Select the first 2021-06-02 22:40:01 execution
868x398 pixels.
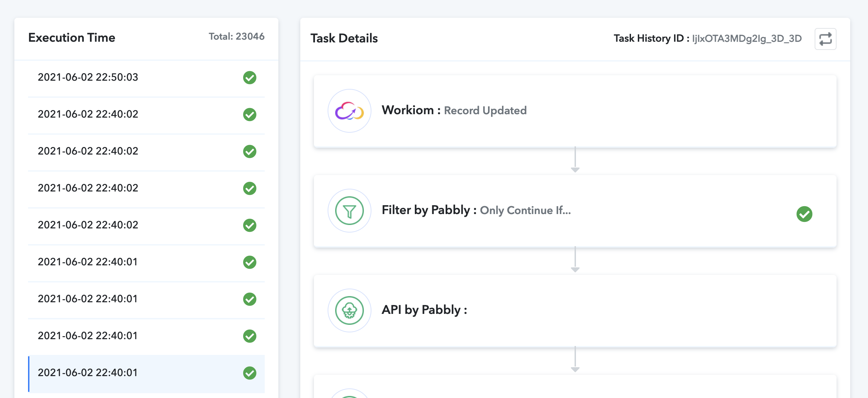[146, 262]
